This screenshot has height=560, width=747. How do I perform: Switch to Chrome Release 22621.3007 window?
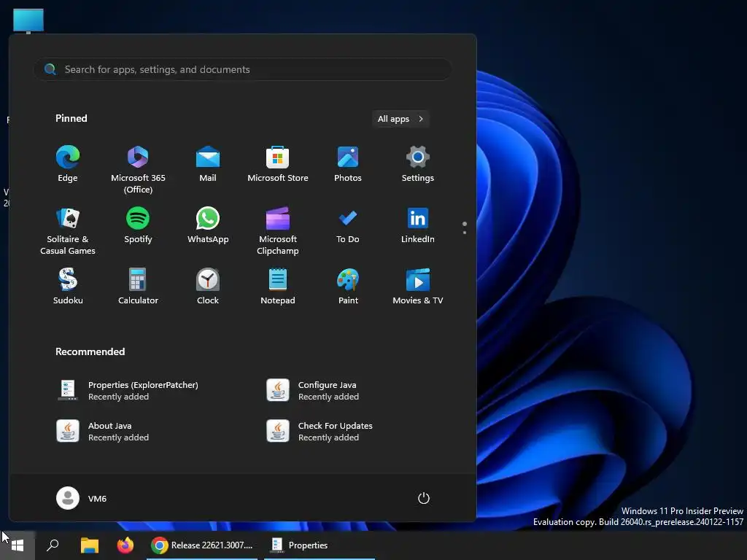point(202,545)
